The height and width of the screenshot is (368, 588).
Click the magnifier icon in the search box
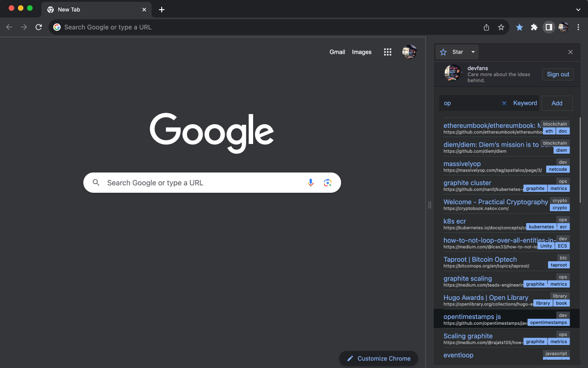(96, 183)
